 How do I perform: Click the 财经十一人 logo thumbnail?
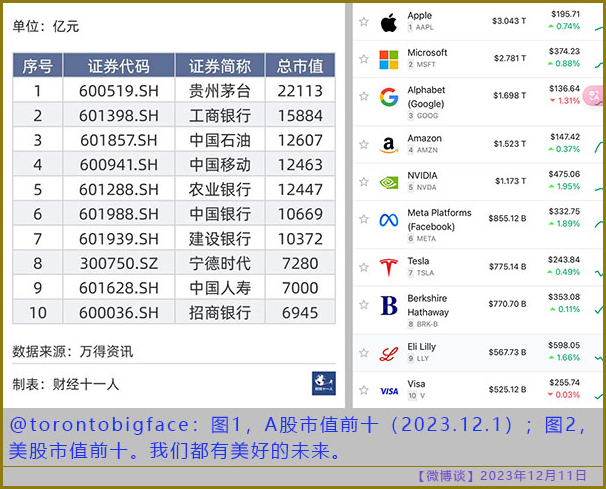pos(323,383)
